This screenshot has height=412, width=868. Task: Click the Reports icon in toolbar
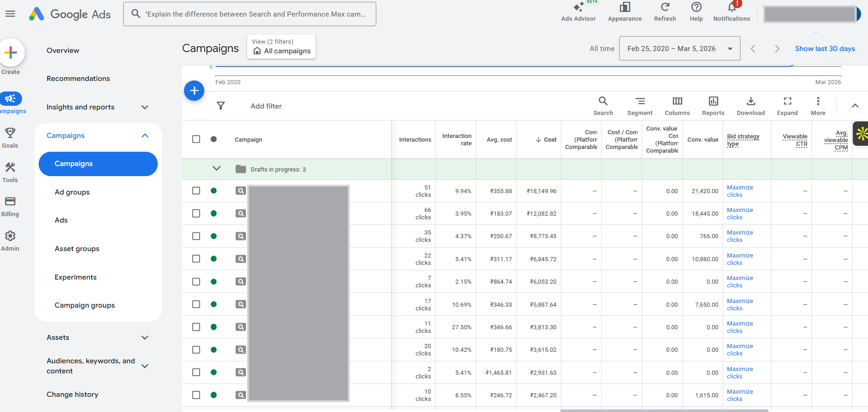click(x=713, y=105)
